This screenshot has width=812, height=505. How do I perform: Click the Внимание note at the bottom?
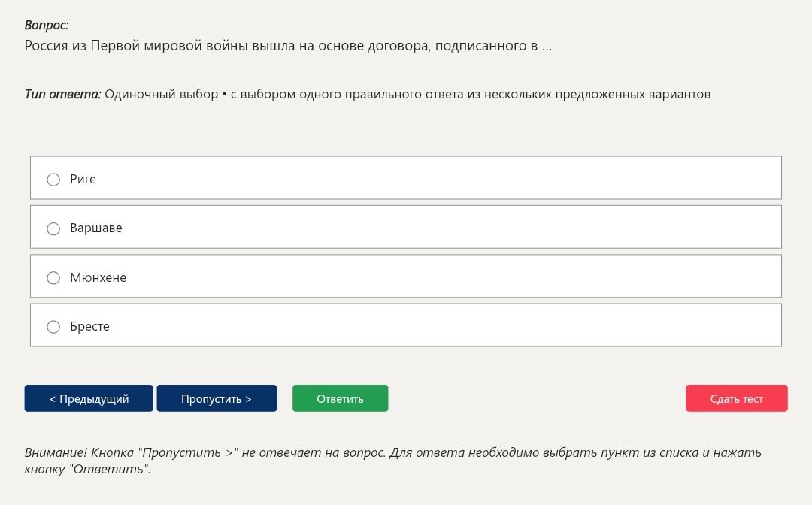click(392, 461)
